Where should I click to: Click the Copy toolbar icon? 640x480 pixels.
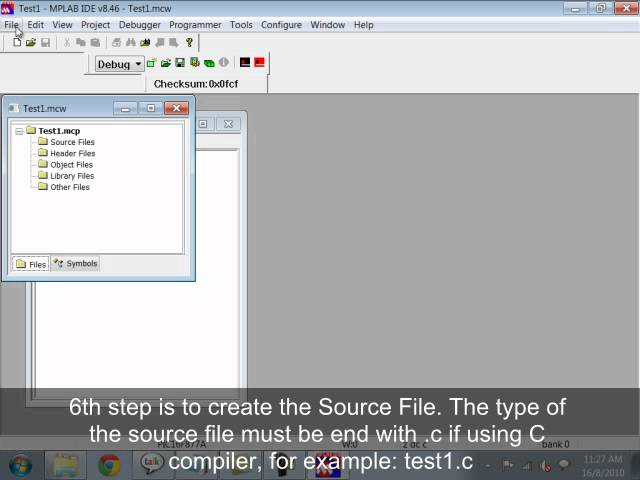(81, 42)
